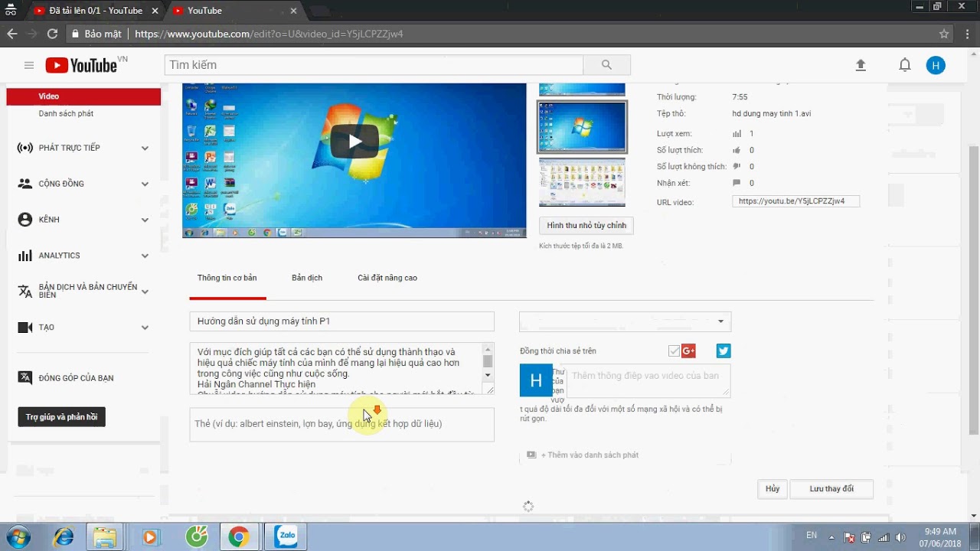Open the notifications bell
The width and height of the screenshot is (980, 551).
click(x=905, y=65)
